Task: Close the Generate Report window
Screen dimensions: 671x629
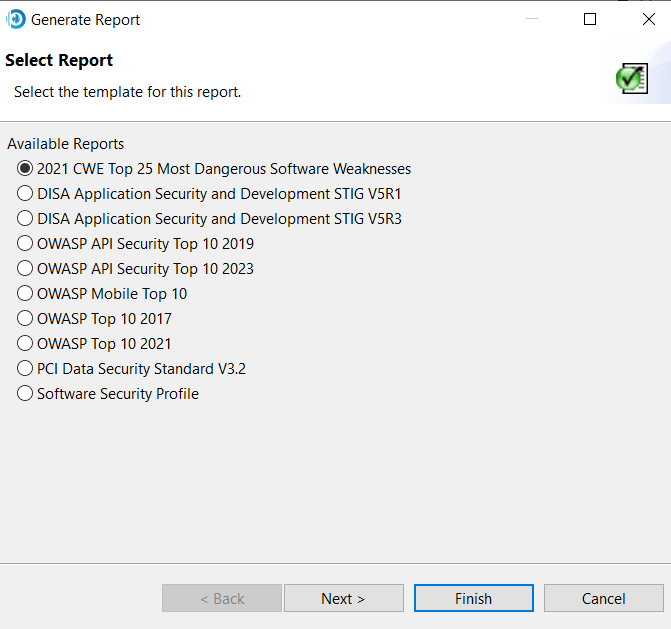Action: pos(648,19)
